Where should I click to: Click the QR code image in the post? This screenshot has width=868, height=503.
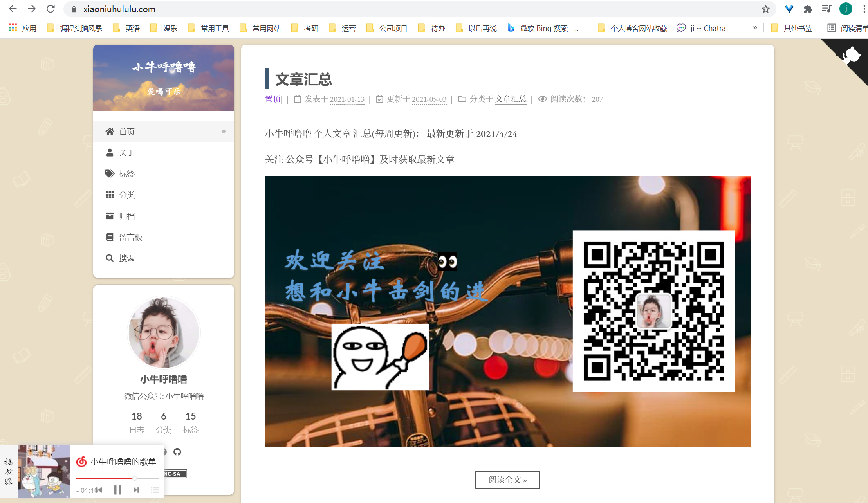coord(653,311)
